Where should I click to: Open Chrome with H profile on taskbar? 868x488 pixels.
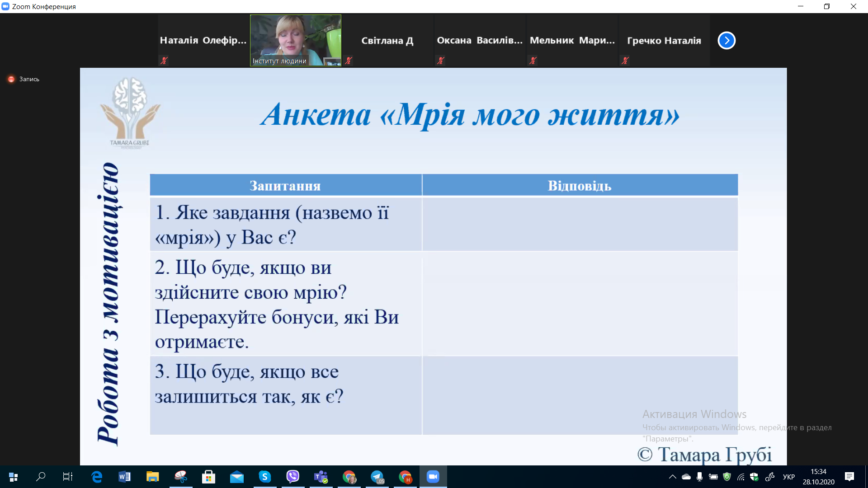[x=405, y=477]
